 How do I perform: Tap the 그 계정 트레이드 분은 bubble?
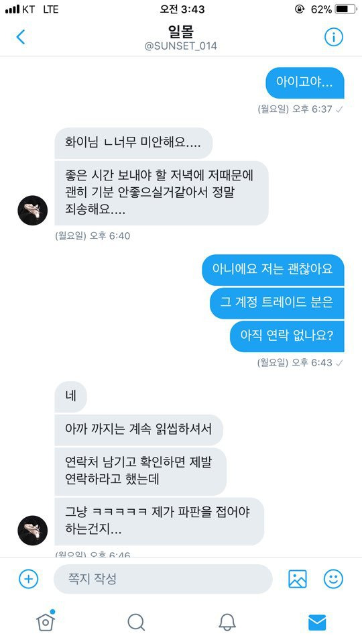[277, 303]
